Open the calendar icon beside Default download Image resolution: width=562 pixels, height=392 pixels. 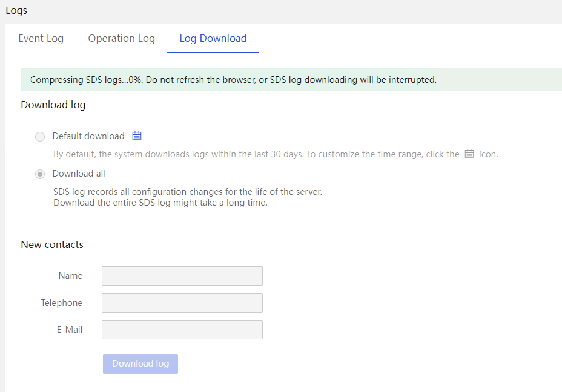point(137,136)
